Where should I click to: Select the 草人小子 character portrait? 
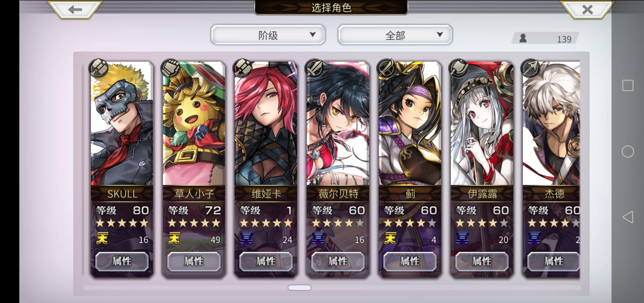(194, 124)
